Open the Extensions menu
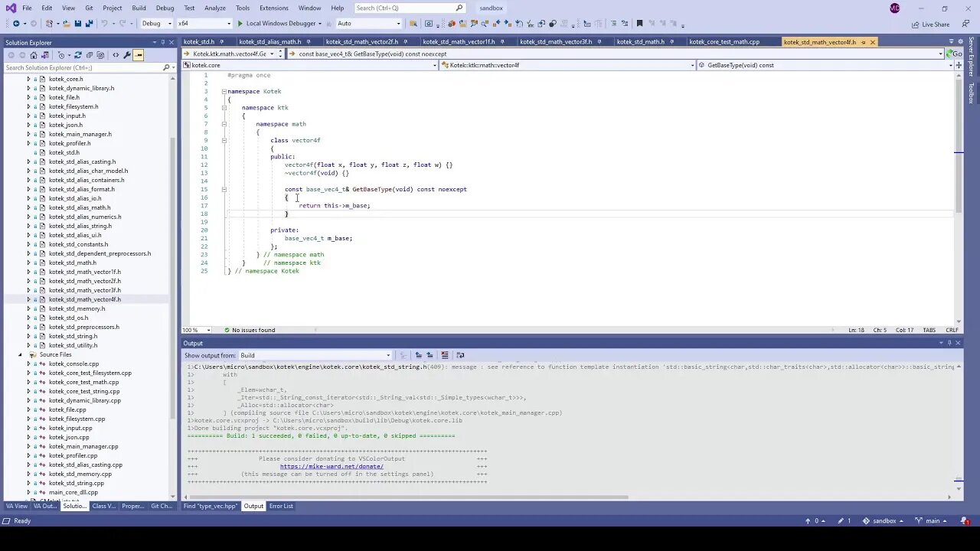The height and width of the screenshot is (551, 980). (273, 8)
